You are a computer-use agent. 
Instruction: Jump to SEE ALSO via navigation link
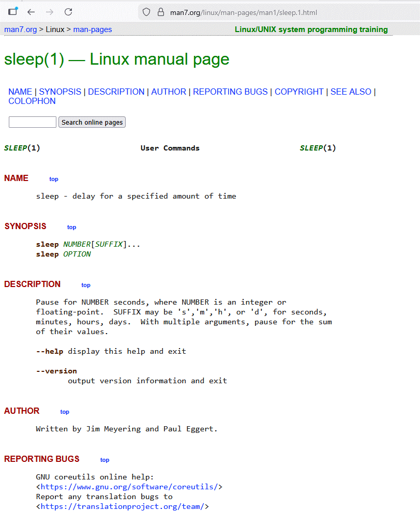(x=351, y=92)
